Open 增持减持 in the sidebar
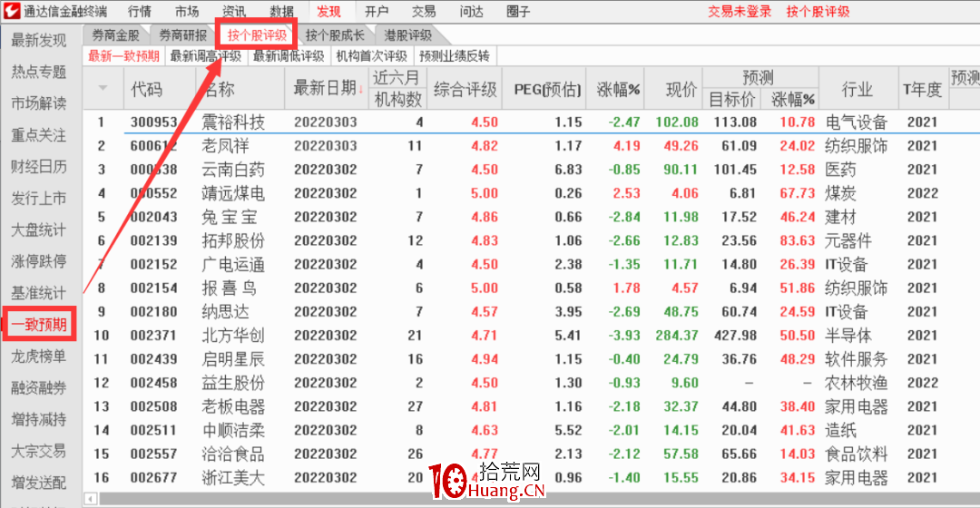This screenshot has width=980, height=508. (x=39, y=419)
